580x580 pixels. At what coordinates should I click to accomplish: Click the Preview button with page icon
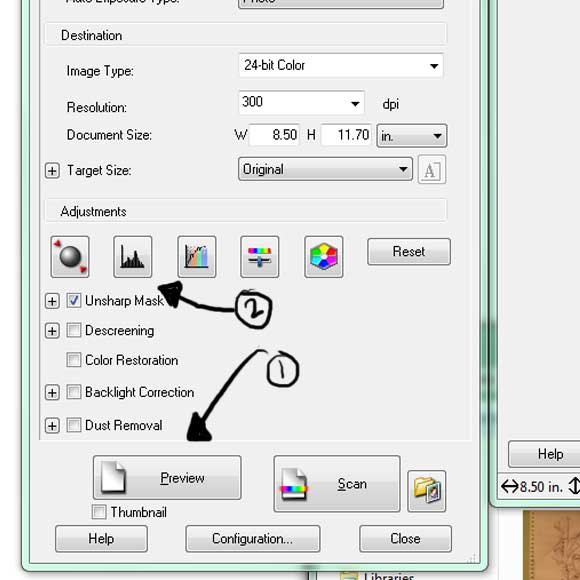click(x=167, y=478)
